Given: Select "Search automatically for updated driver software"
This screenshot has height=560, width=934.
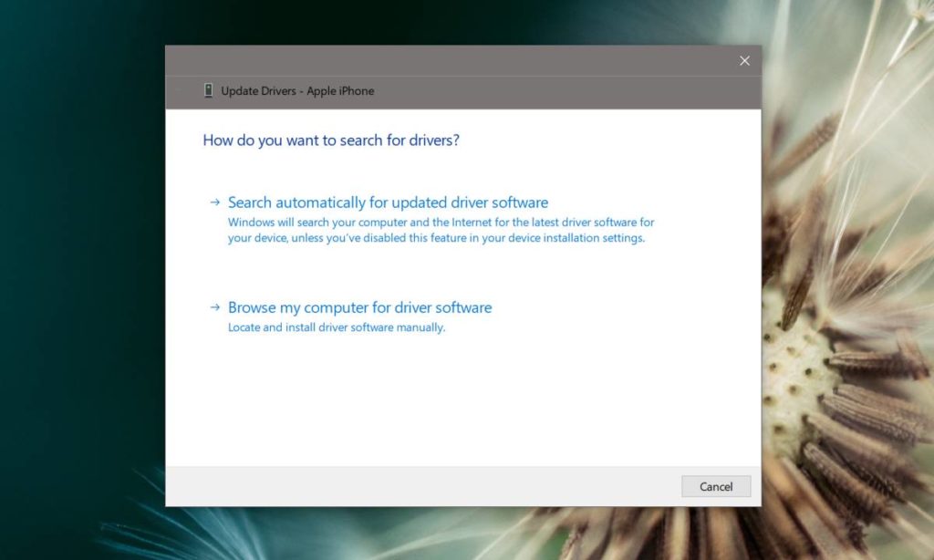Looking at the screenshot, I should [x=388, y=202].
